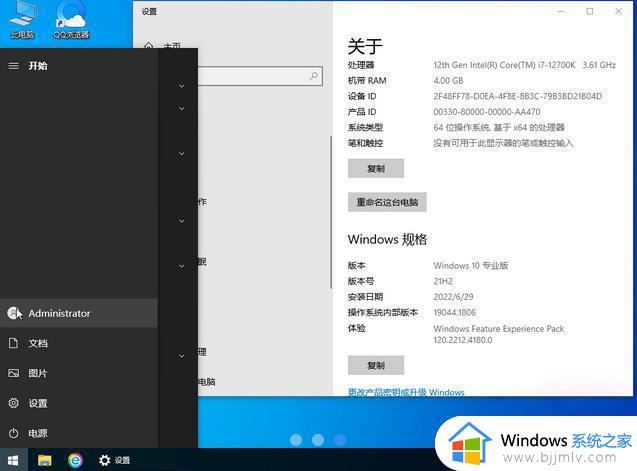Open File Explorer from the taskbar
The image size is (637, 471).
(x=45, y=460)
